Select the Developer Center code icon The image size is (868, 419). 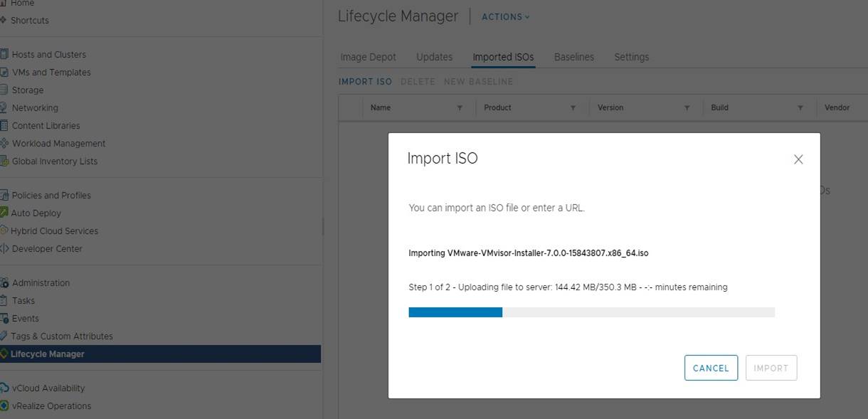4,248
